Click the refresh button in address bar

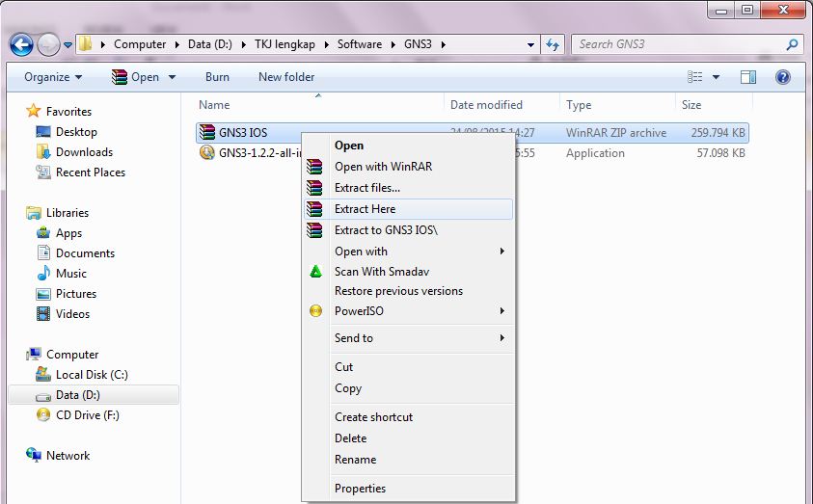[x=553, y=45]
